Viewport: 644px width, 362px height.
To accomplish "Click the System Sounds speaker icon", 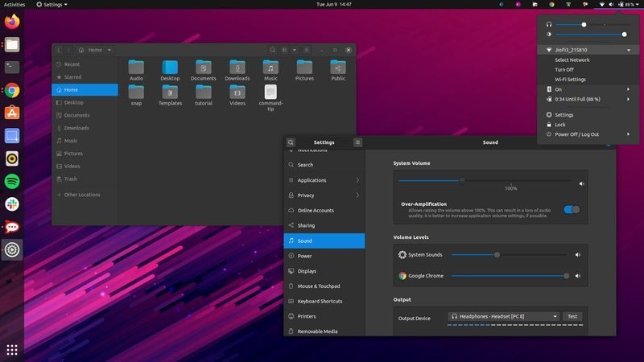I will point(578,255).
